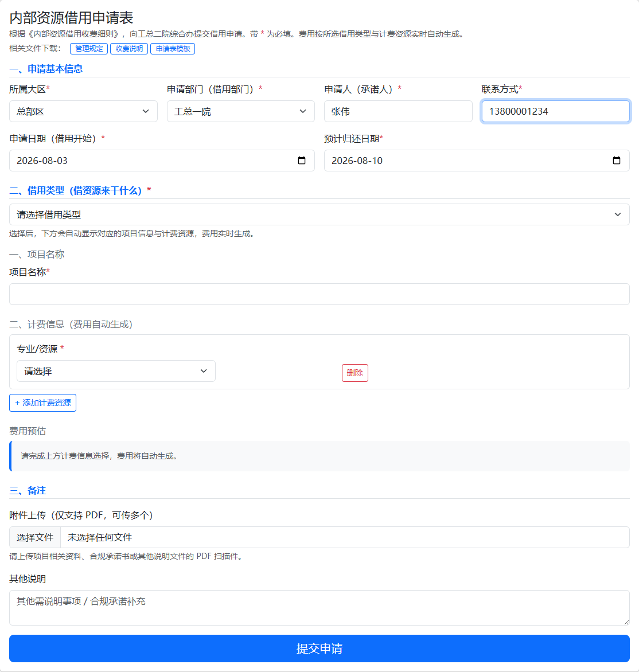639x672 pixels.
Task: Click the 一、申请基本信息 section heading
Action: coord(46,69)
